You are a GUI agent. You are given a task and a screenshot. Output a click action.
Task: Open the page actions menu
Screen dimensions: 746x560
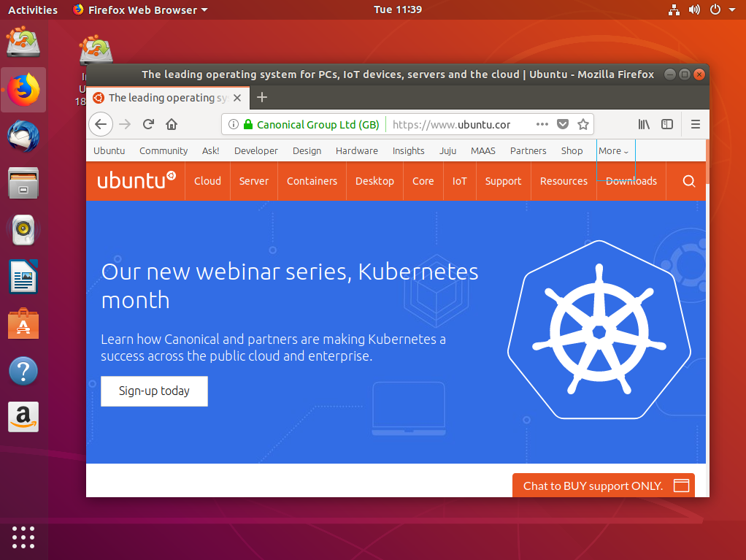point(542,124)
